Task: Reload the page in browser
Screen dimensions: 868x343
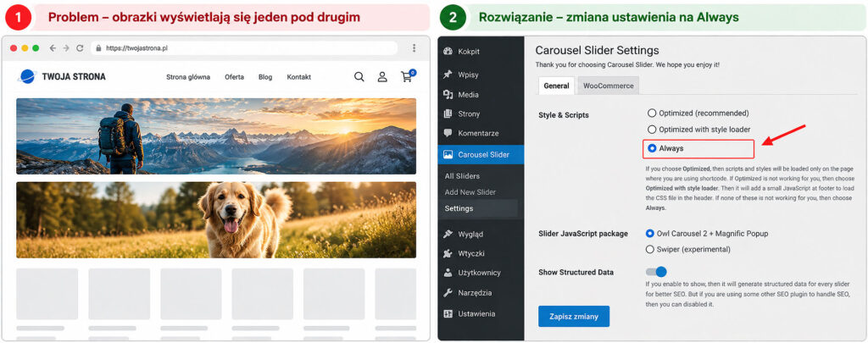Action: click(80, 48)
